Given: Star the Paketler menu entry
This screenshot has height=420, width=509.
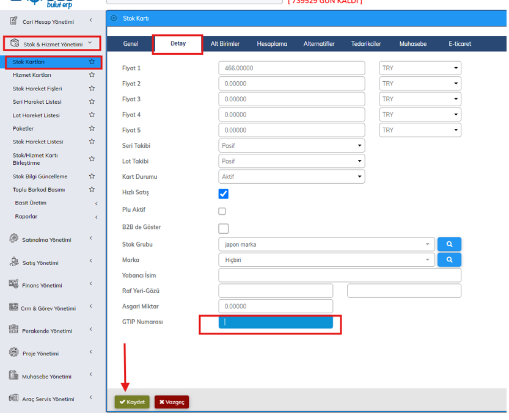Looking at the screenshot, I should pos(92,128).
